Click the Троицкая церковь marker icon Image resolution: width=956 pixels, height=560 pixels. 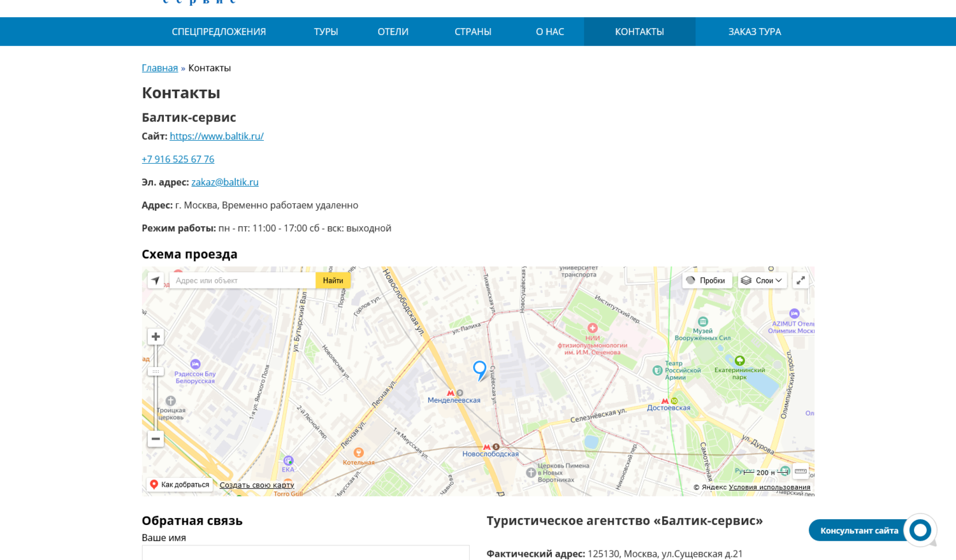coord(170,401)
